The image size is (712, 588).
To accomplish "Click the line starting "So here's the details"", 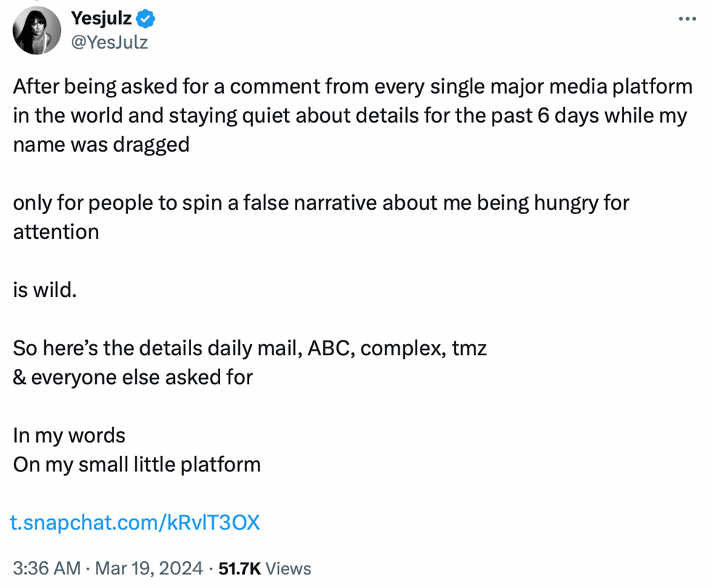I will point(249,348).
